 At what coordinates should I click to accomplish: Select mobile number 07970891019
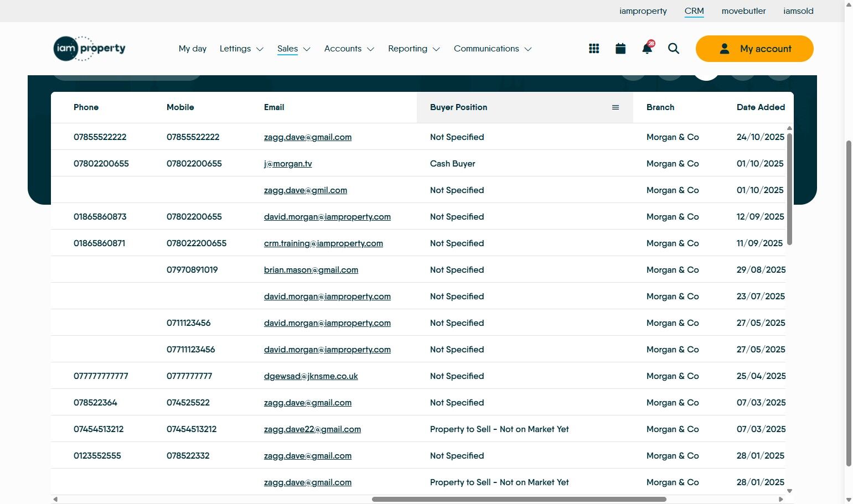click(192, 270)
